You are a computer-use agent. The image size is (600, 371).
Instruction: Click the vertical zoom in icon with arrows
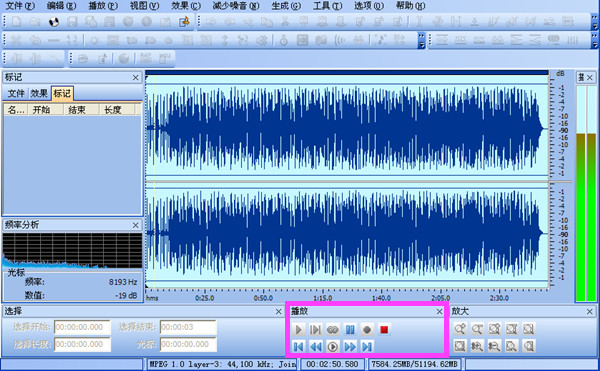pos(477,346)
